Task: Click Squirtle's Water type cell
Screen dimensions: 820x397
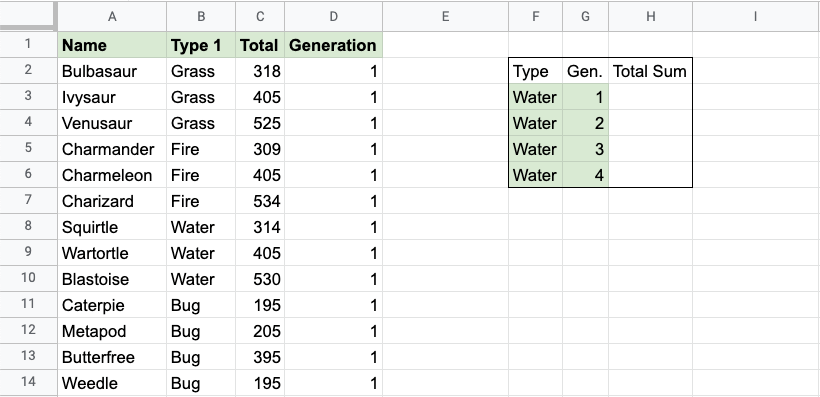Action: (x=201, y=227)
